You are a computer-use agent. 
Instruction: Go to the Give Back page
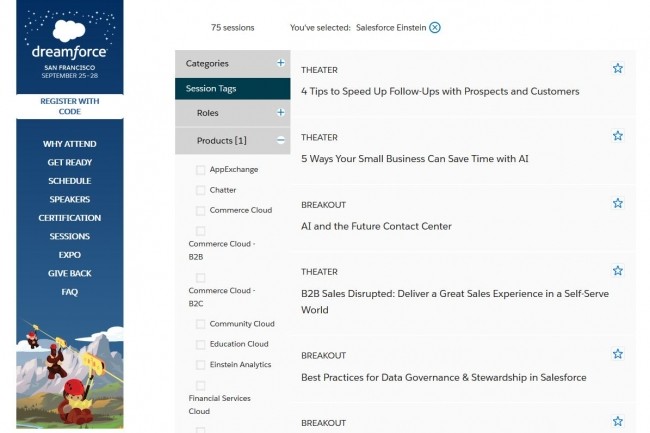[x=70, y=273]
